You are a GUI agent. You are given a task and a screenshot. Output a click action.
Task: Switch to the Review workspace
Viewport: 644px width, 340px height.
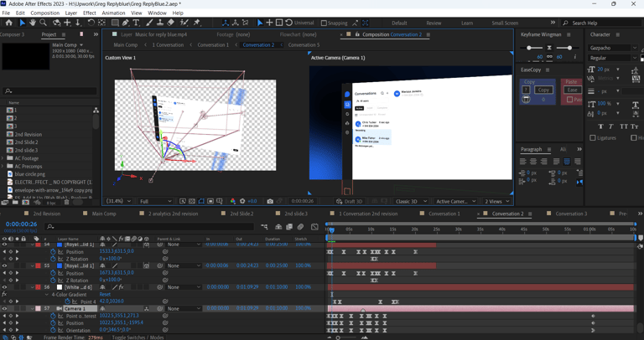pyautogui.click(x=434, y=23)
